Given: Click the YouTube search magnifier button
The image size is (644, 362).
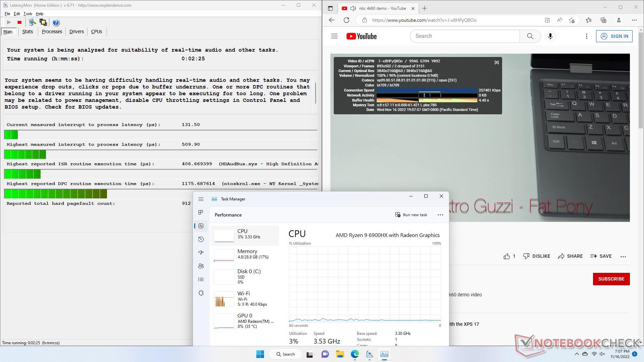Looking at the screenshot, I should (x=530, y=36).
